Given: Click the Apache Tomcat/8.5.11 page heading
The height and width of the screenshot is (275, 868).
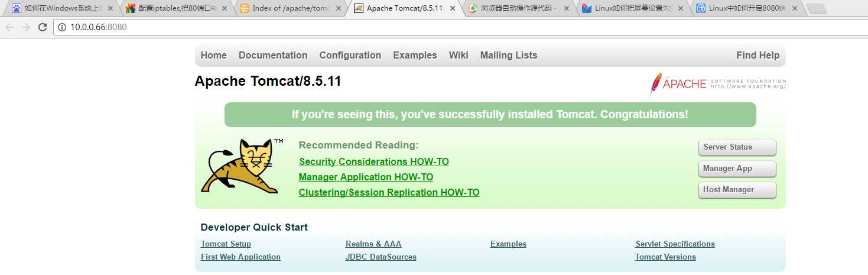Looking at the screenshot, I should (x=268, y=81).
